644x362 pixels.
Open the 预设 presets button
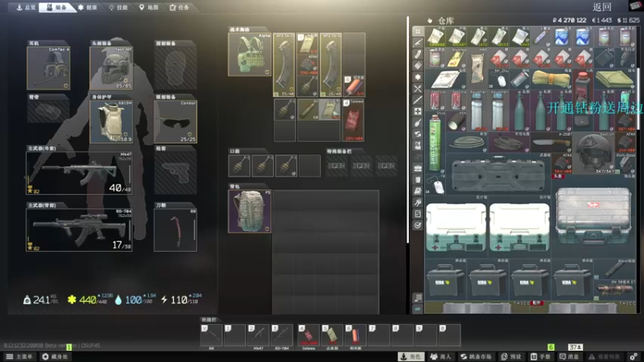[511, 356]
